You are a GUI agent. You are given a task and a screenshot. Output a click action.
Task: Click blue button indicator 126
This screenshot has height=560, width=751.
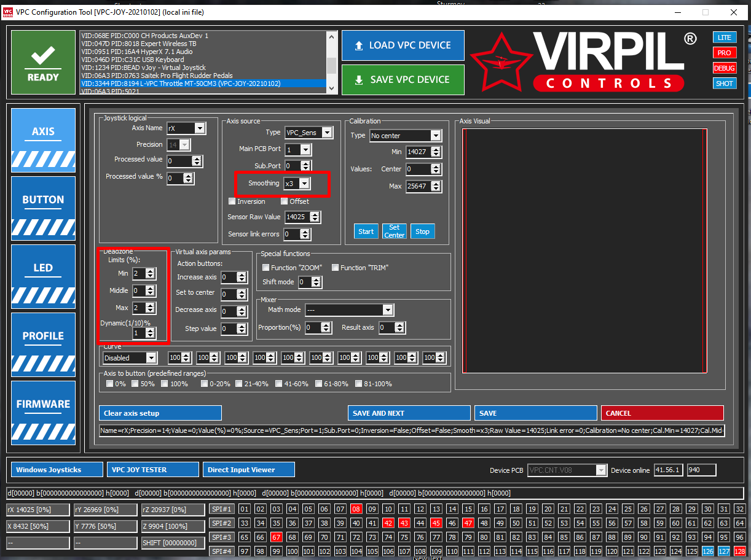(x=708, y=551)
